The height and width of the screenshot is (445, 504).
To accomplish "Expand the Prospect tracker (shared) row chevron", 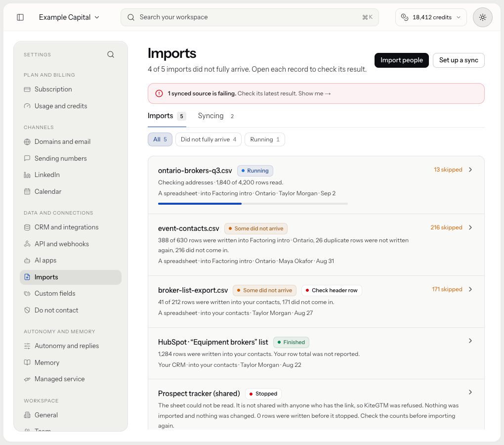I will pyautogui.click(x=470, y=392).
